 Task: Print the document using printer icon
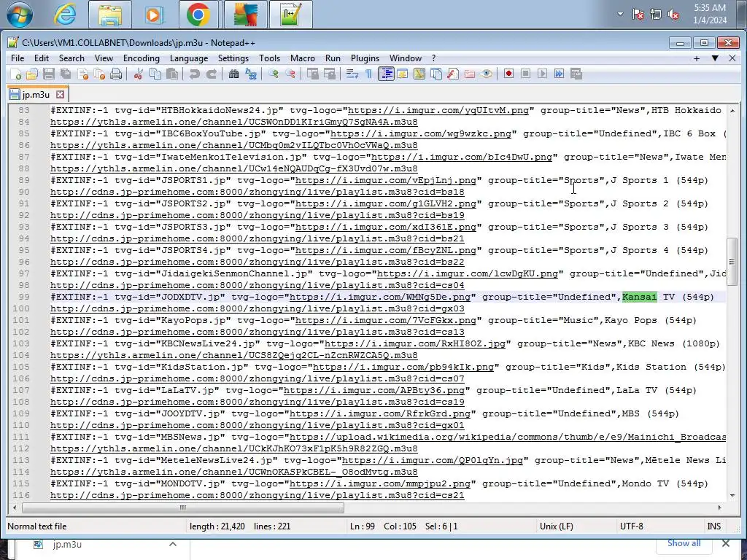116,74
